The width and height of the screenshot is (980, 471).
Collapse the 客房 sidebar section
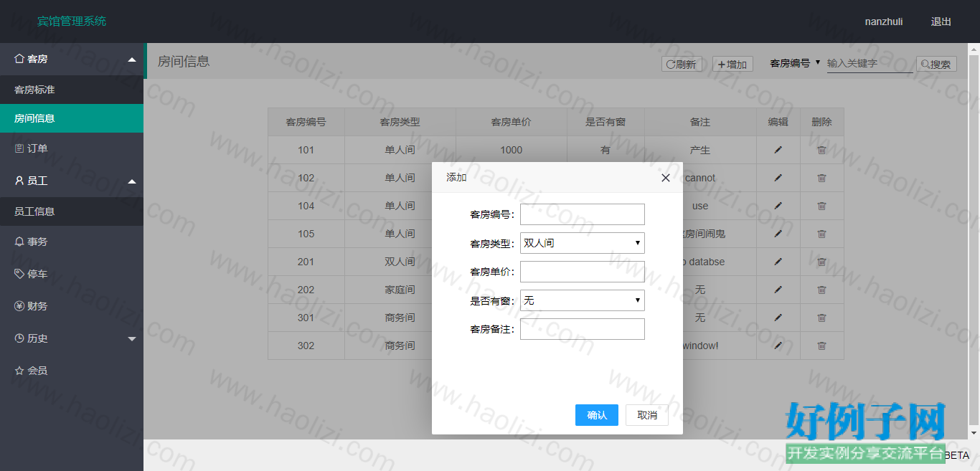click(x=72, y=59)
